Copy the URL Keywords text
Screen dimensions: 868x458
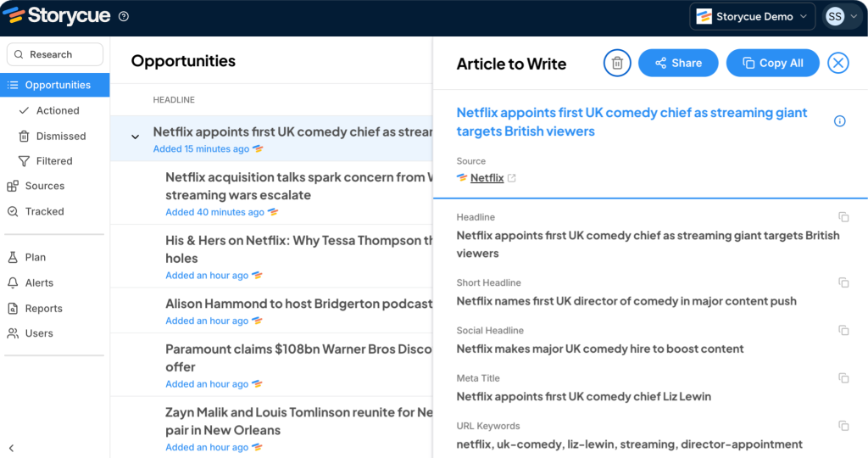pos(843,426)
